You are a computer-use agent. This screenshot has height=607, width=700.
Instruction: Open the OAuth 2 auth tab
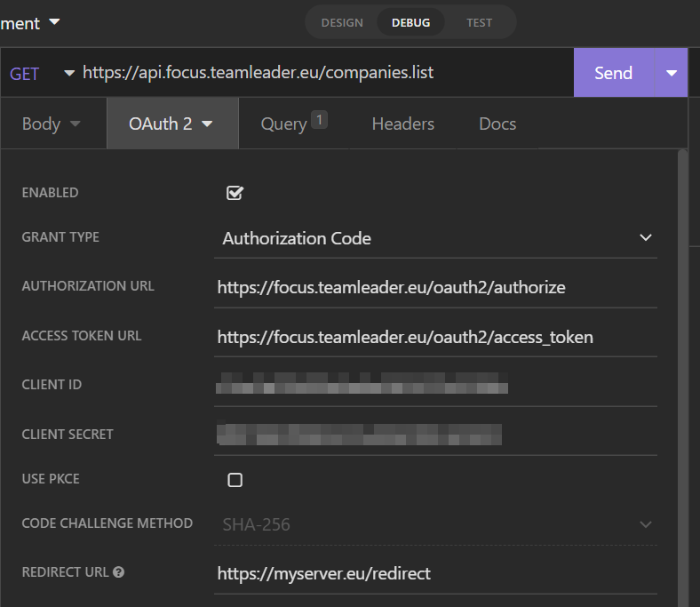(x=172, y=124)
